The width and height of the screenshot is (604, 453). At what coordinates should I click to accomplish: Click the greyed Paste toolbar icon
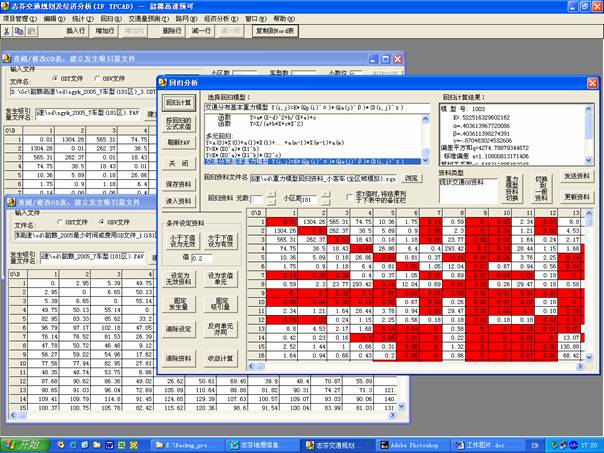[32, 31]
